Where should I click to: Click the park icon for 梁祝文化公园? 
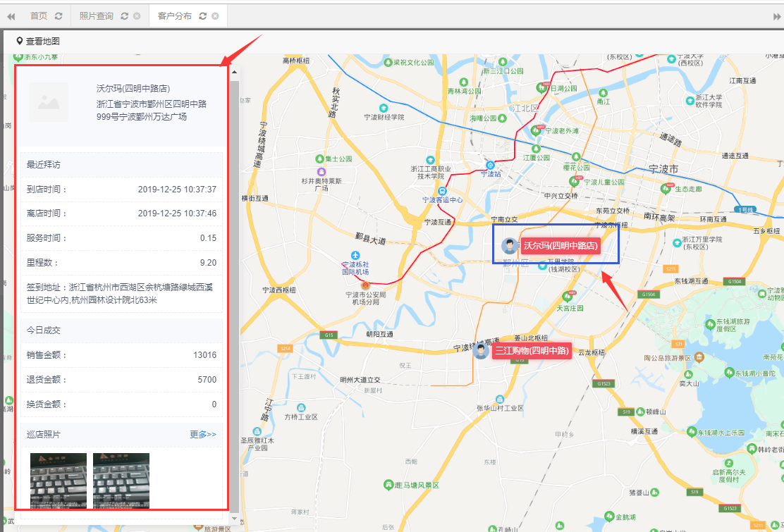click(x=388, y=63)
